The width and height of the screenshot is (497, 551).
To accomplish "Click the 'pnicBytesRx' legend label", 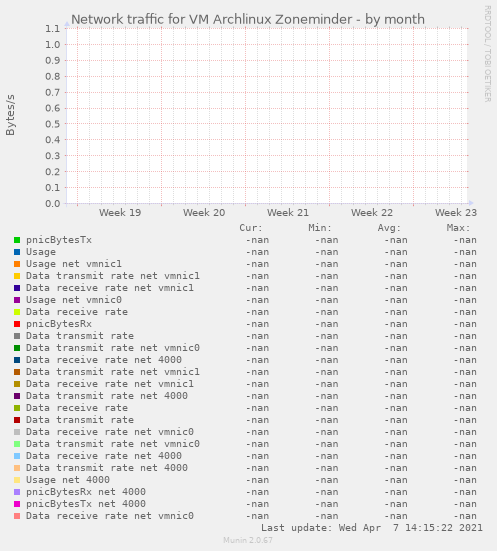I will click(x=59, y=324).
